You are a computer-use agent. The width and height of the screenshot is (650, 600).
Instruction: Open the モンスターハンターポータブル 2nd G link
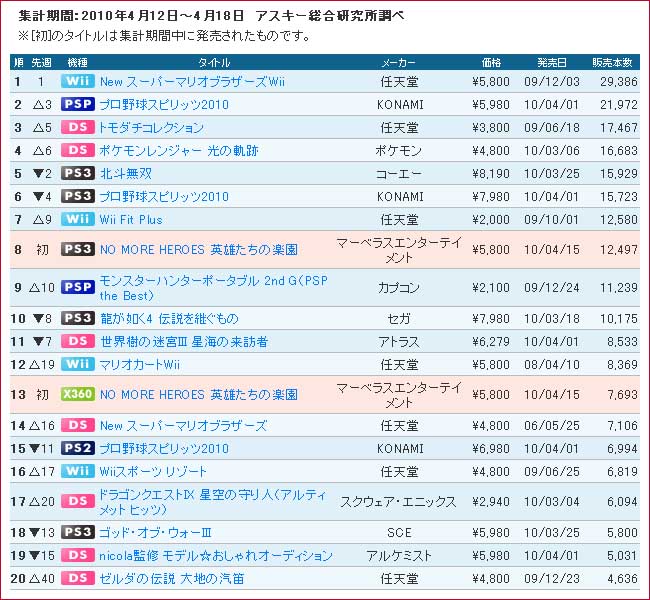[213, 288]
